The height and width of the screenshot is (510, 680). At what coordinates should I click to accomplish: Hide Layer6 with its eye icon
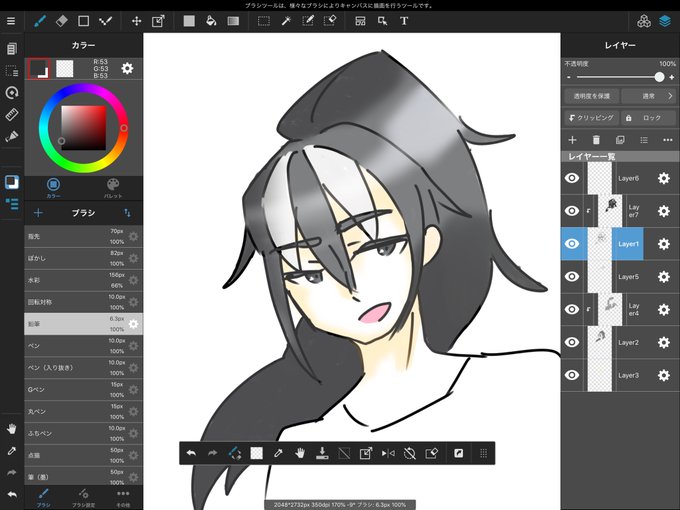(x=572, y=178)
